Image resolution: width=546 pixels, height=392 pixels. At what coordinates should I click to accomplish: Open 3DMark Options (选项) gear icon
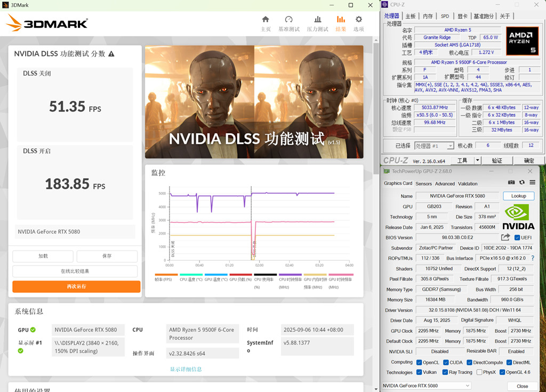coord(359,20)
